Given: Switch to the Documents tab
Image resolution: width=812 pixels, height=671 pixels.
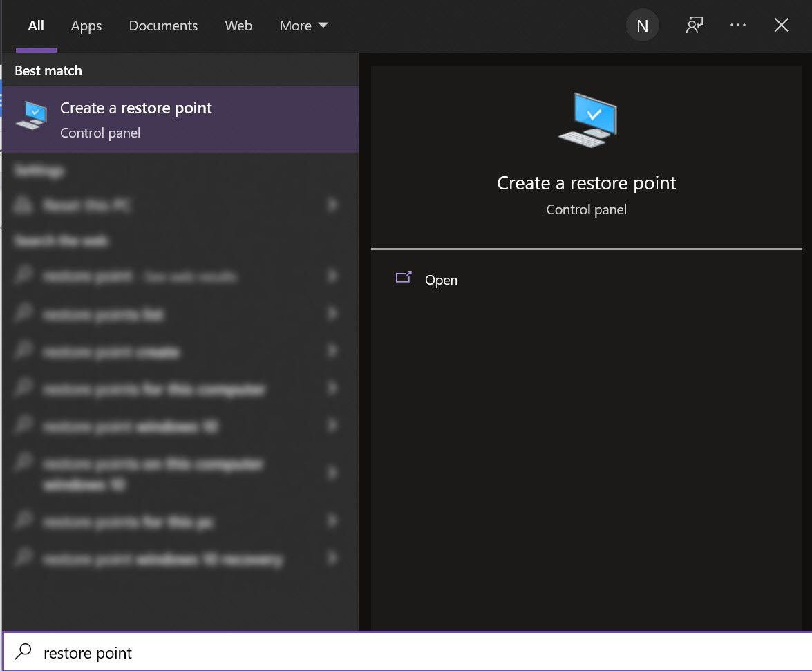Looking at the screenshot, I should (x=163, y=26).
